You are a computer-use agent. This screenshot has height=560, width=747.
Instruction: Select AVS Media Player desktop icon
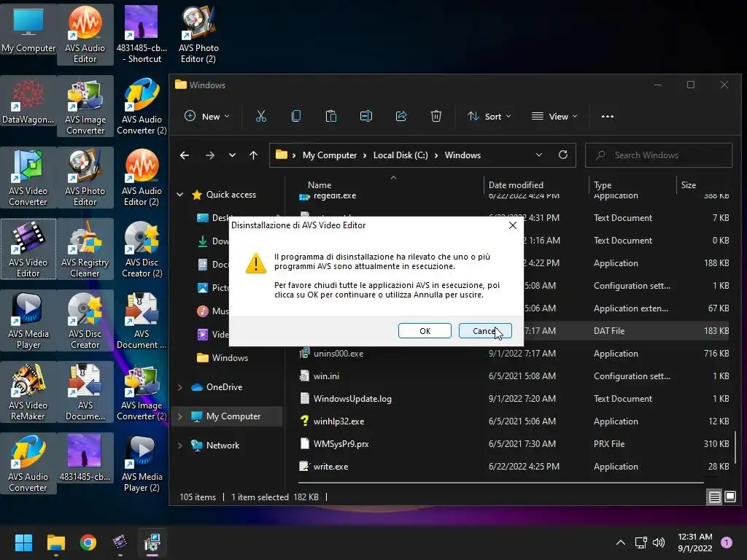pyautogui.click(x=28, y=321)
